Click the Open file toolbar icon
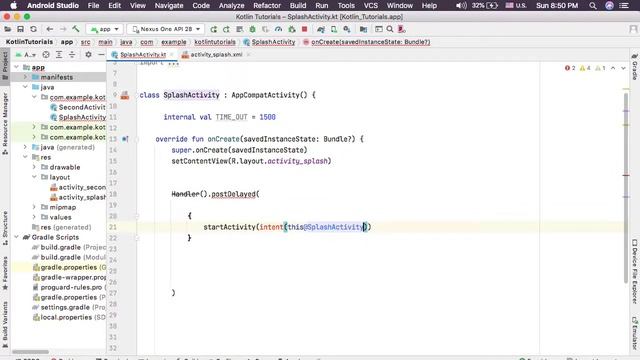 tap(8, 29)
